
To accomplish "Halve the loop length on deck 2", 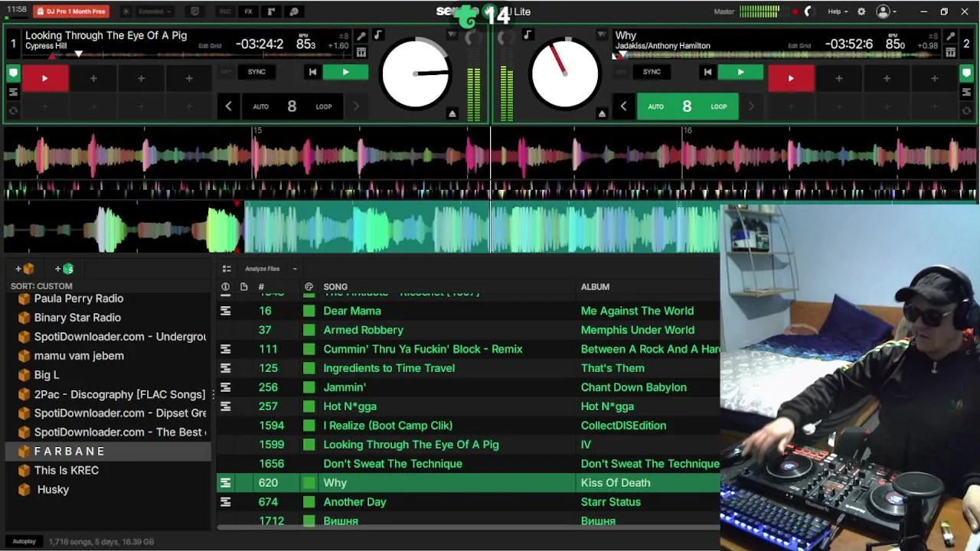I will [x=623, y=106].
